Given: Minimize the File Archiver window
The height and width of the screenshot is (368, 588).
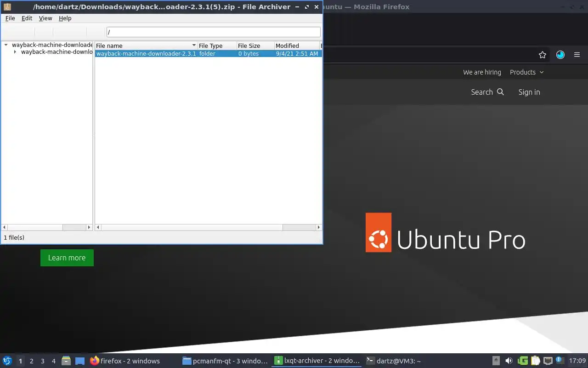Looking at the screenshot, I should [x=297, y=7].
